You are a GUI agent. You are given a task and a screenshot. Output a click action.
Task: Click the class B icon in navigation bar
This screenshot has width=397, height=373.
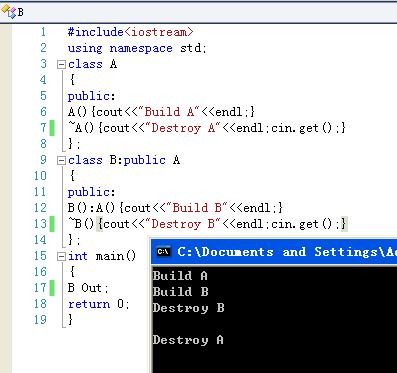click(9, 12)
